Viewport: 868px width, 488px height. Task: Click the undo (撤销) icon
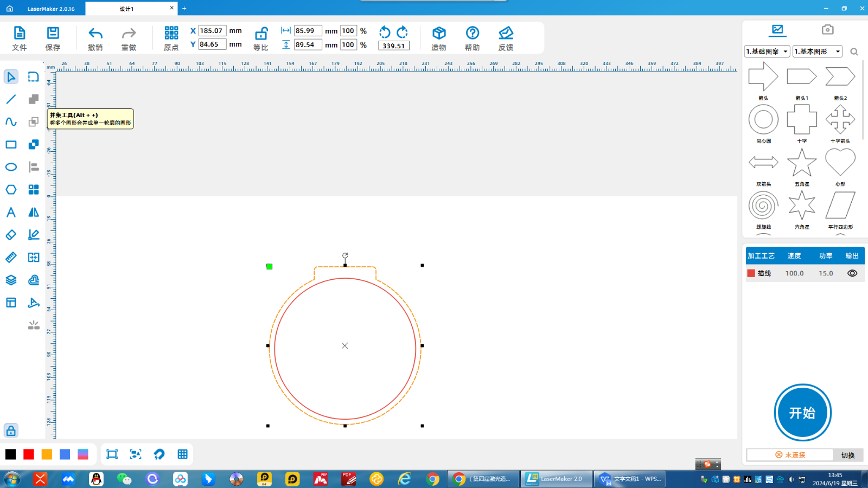(x=95, y=34)
